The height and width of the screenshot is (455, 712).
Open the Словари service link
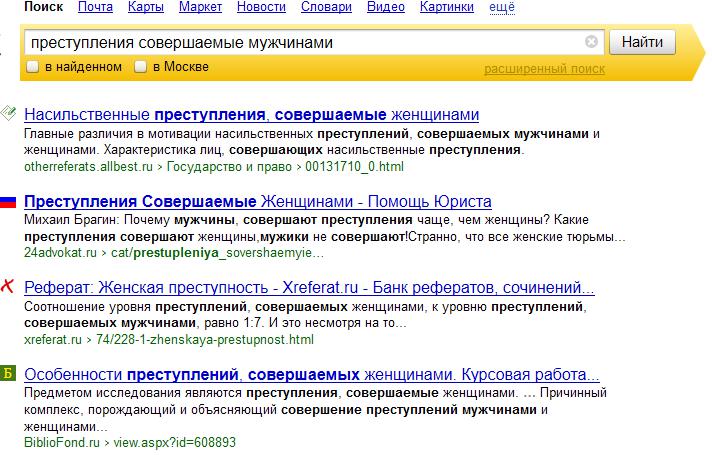click(326, 7)
